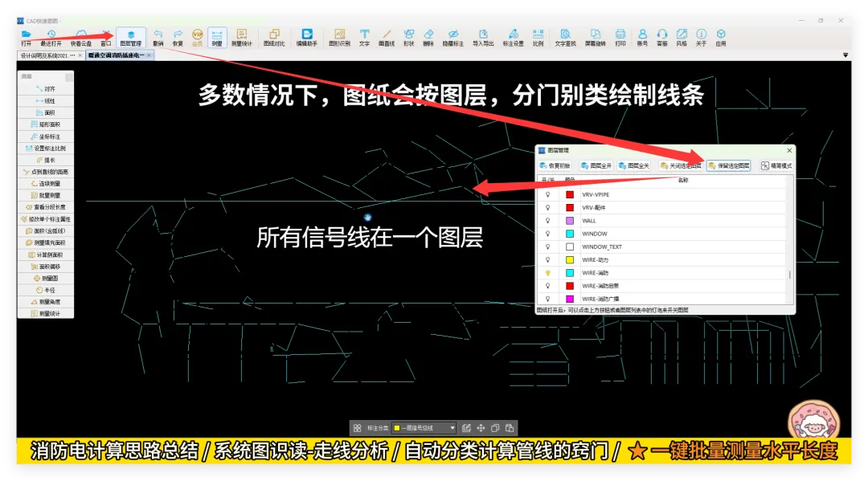868x481 pixels.
Task: Toggle the 测量 measure tool in toolbar
Action: pyautogui.click(x=217, y=38)
